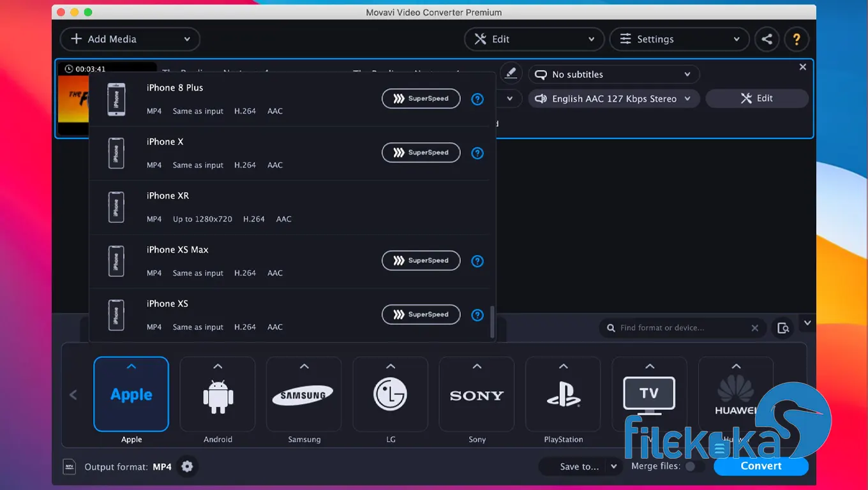Click help icon for iPhone 8 Plus
868x490 pixels.
pyautogui.click(x=477, y=100)
